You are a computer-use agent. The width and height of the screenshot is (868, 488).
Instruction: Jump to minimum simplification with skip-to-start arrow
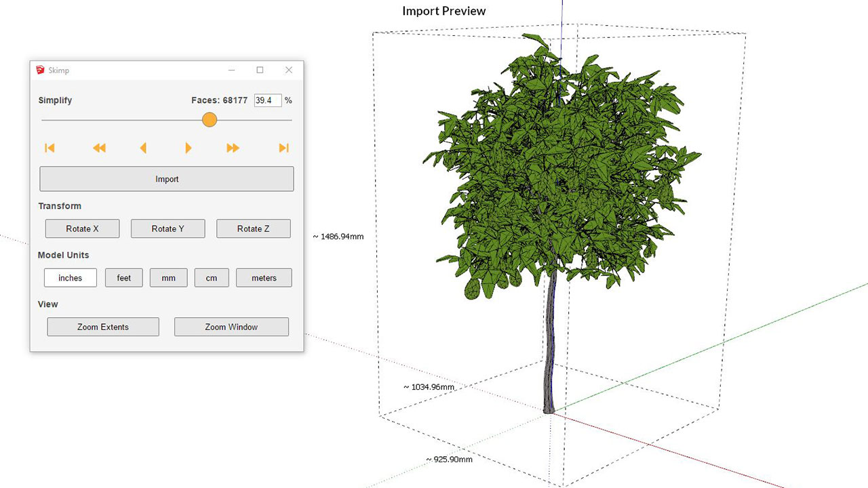pyautogui.click(x=50, y=148)
